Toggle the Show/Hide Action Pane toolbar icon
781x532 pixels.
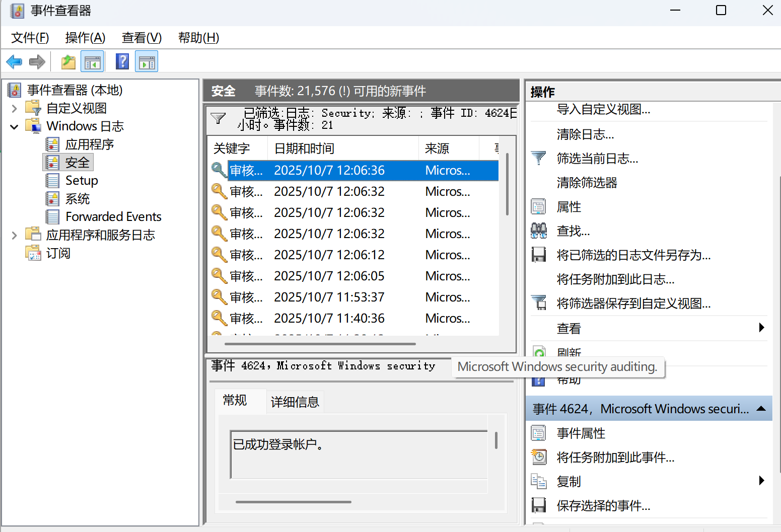pos(147,62)
